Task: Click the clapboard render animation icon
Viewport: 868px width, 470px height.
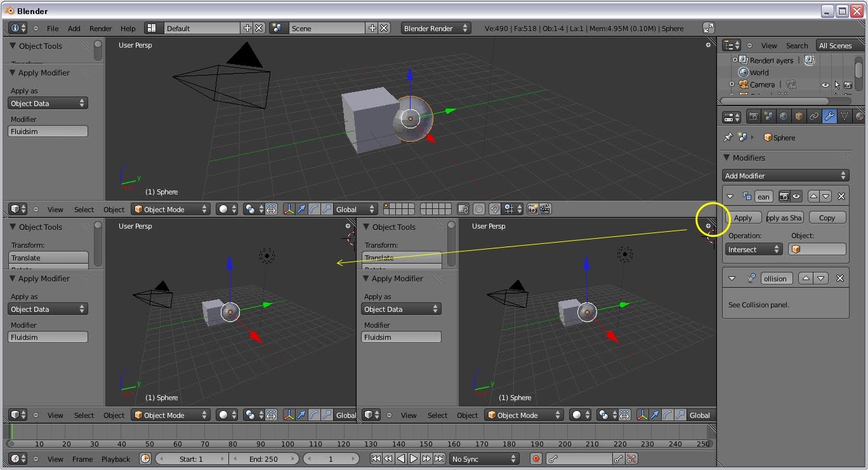Action: (546, 208)
